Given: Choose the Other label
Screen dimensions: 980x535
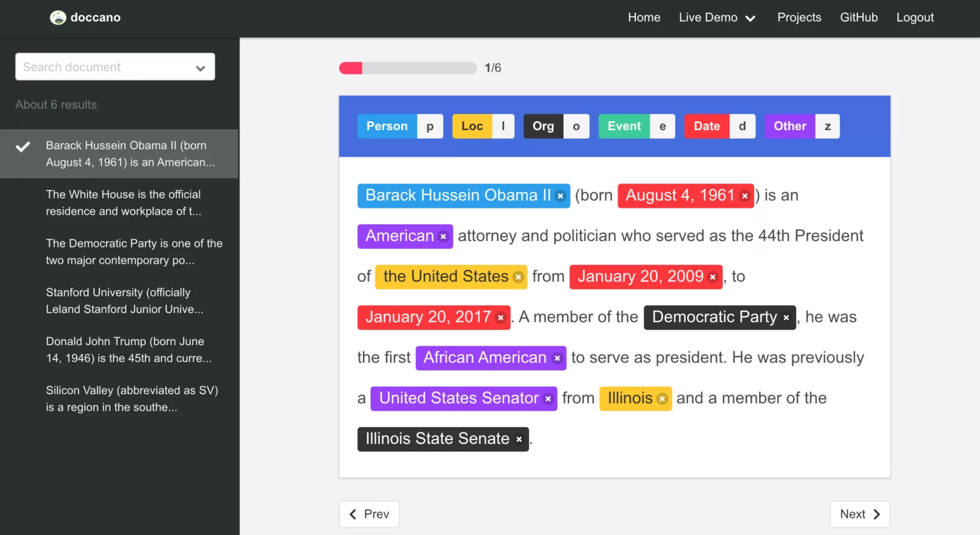Looking at the screenshot, I should click(x=790, y=126).
